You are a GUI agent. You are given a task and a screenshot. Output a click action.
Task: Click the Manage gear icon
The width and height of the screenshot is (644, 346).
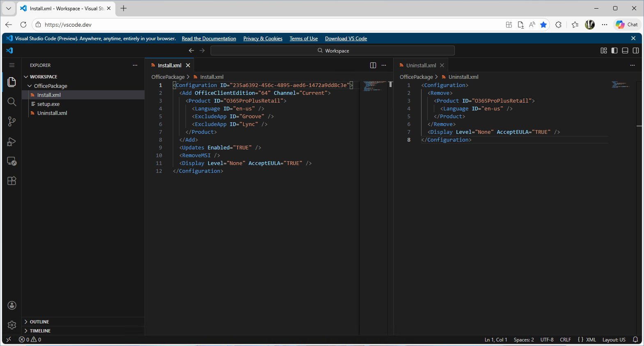point(11,325)
